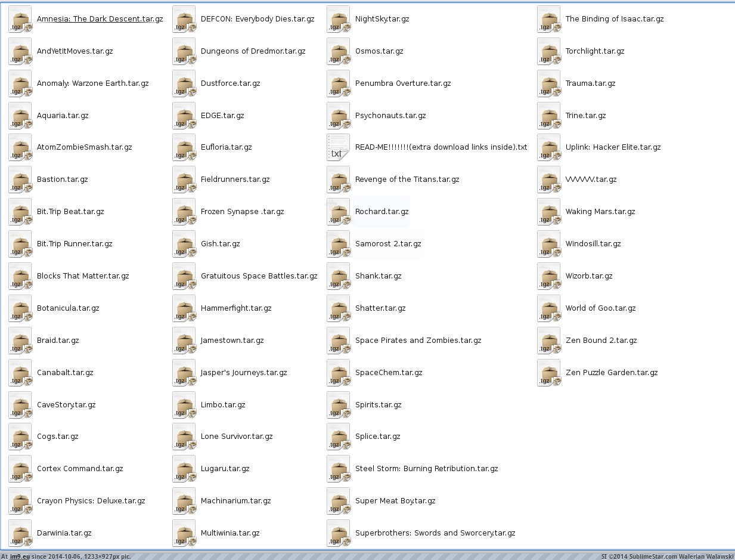Viewport: 735px width, 560px height.
Task: Click the Psychonauts.tar.gz archive icon
Action: [x=338, y=116]
